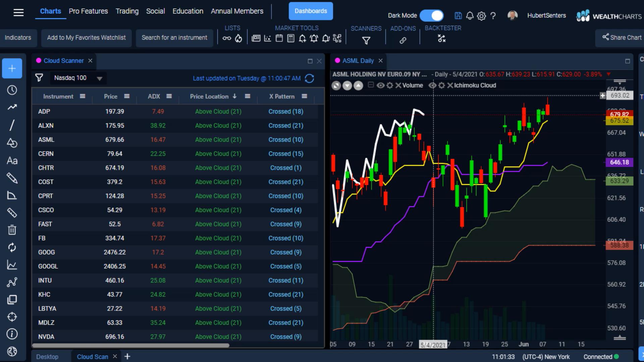
Task: Click the info circle sidebar icon
Action: click(x=12, y=334)
